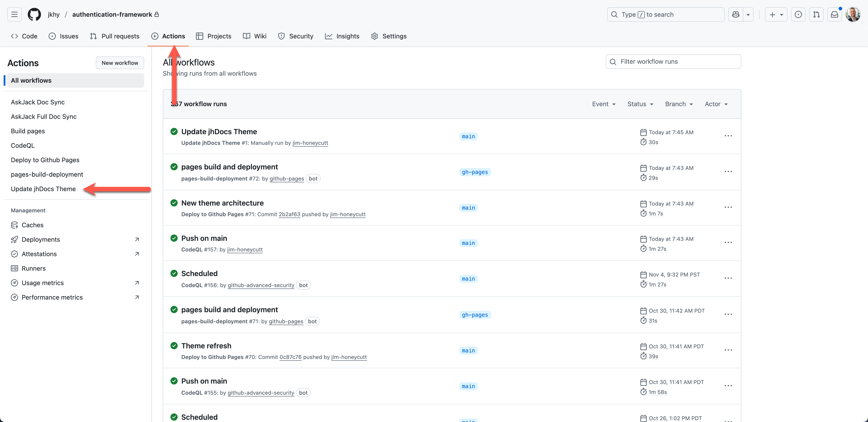Select the Update jhDocs Theme workflow in the sidebar
The height and width of the screenshot is (422, 868).
pyautogui.click(x=43, y=189)
